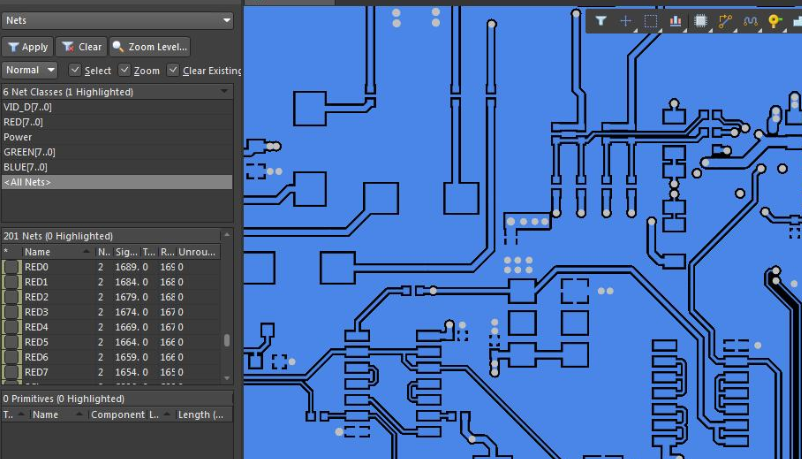Open the align objects bar-chart icon

click(x=675, y=20)
